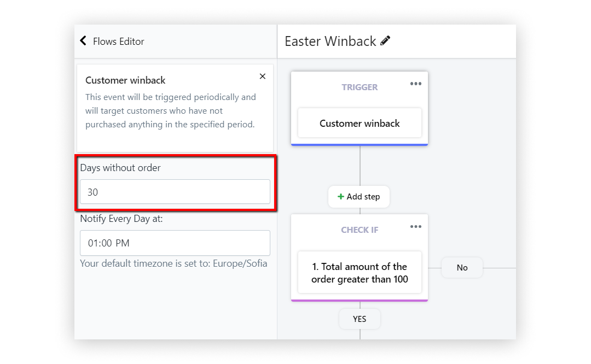
Task: Select the Customer winback trigger card
Action: point(360,123)
